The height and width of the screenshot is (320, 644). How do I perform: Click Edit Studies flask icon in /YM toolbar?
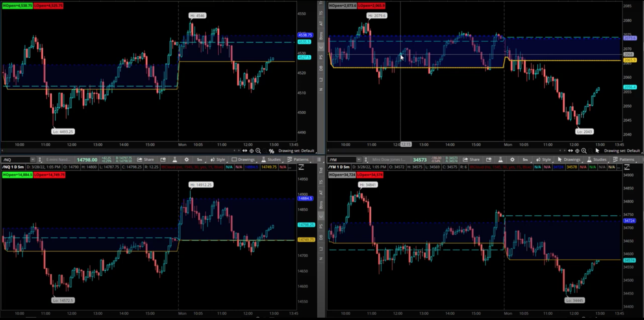pyautogui.click(x=500, y=160)
